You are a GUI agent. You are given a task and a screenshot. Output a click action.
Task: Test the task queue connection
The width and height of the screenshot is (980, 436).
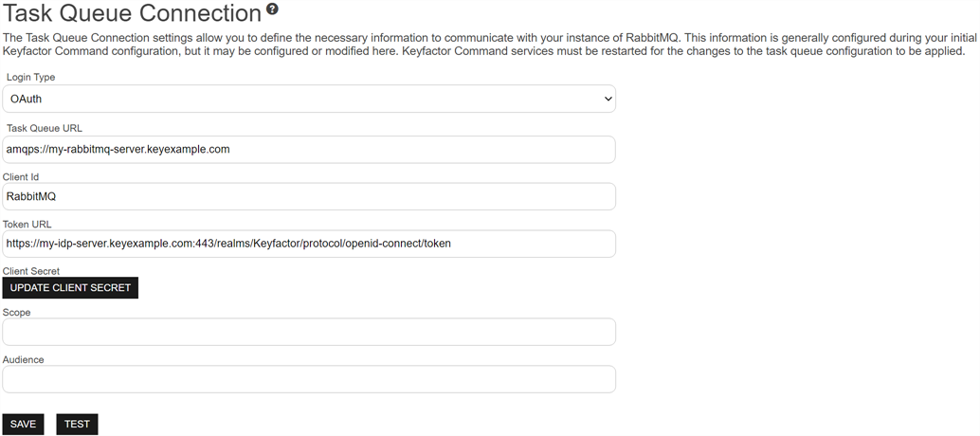click(77, 424)
